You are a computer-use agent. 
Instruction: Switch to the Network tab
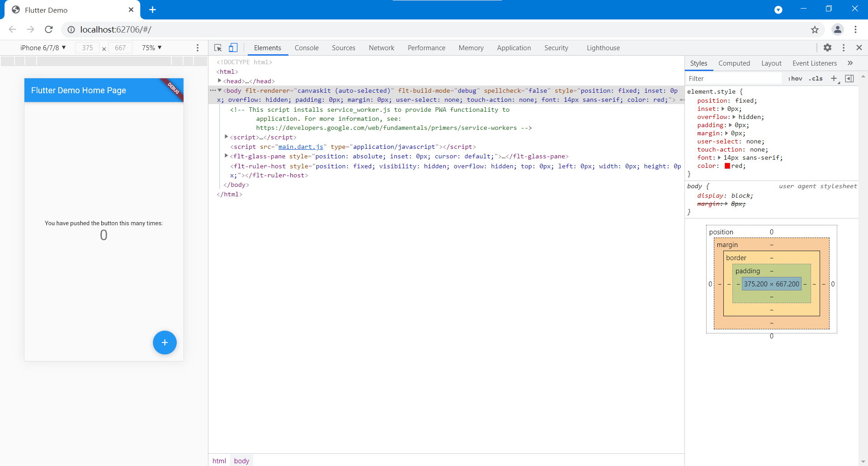pyautogui.click(x=382, y=48)
